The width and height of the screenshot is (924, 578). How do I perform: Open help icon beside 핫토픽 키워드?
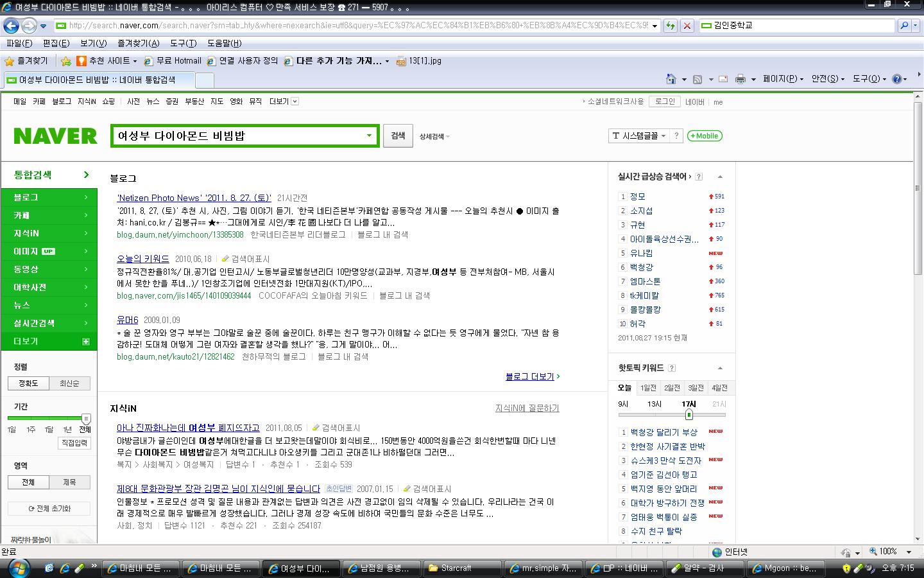[x=672, y=368]
